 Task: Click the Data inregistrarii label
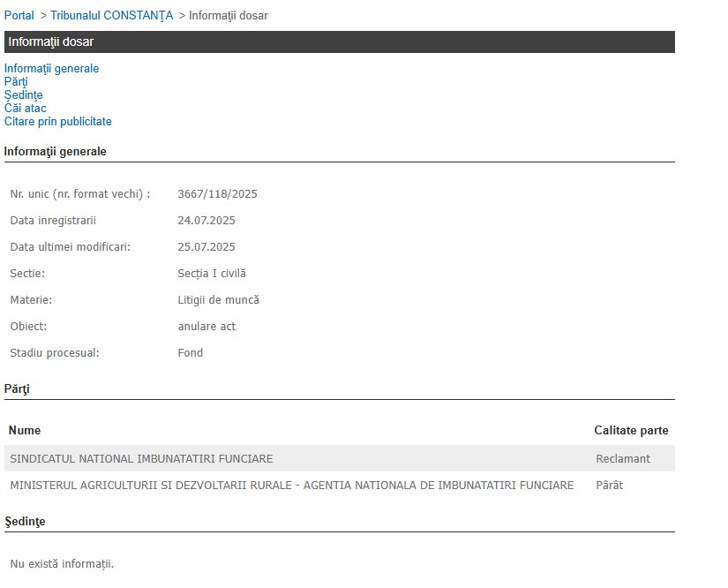(53, 220)
